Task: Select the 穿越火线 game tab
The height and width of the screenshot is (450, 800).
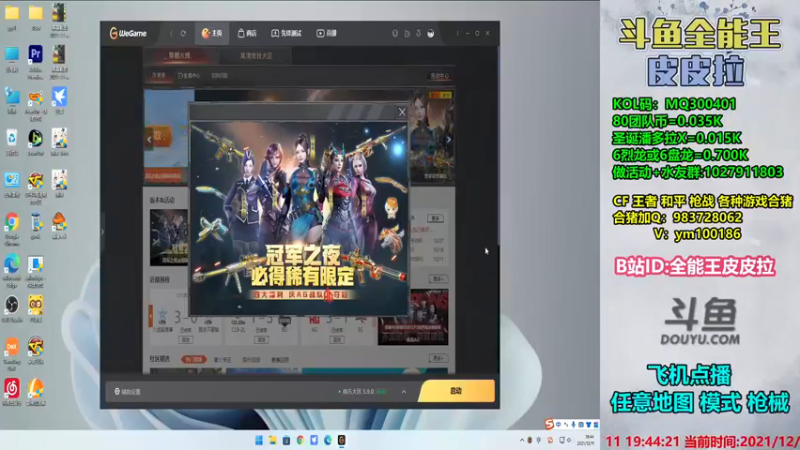Action: (x=180, y=56)
